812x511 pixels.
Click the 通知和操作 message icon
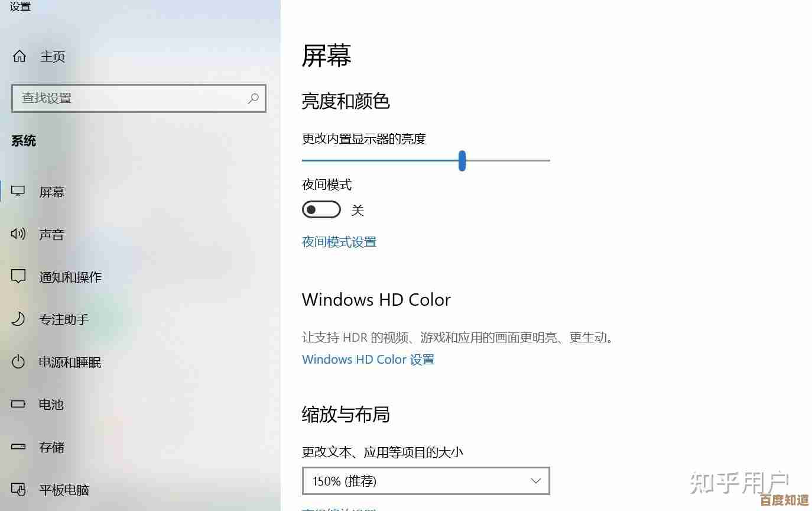click(18, 276)
